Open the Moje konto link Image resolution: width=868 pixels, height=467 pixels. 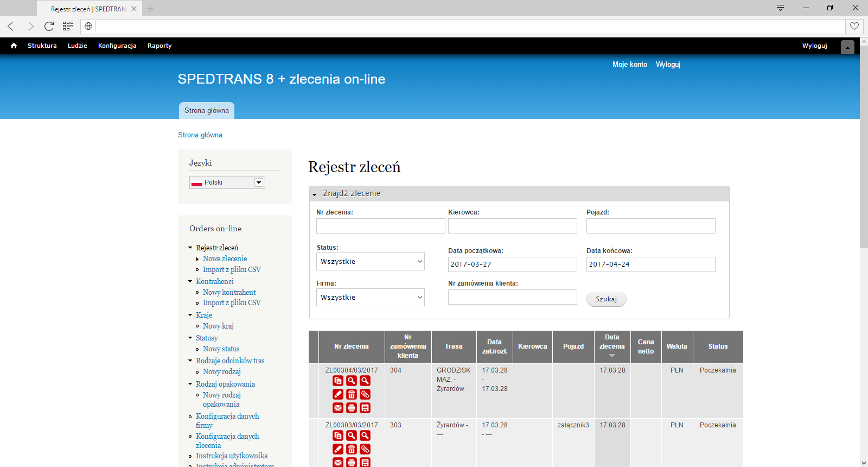pos(630,64)
